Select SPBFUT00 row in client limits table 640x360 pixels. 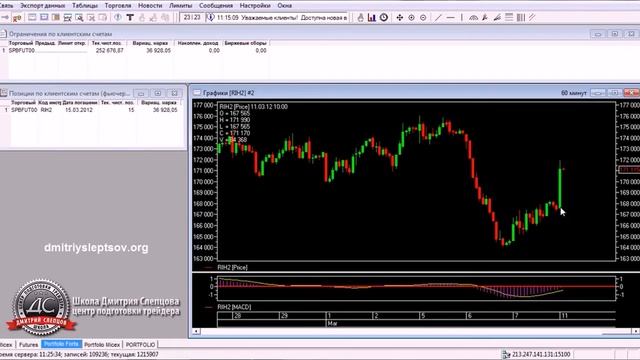tap(135, 51)
